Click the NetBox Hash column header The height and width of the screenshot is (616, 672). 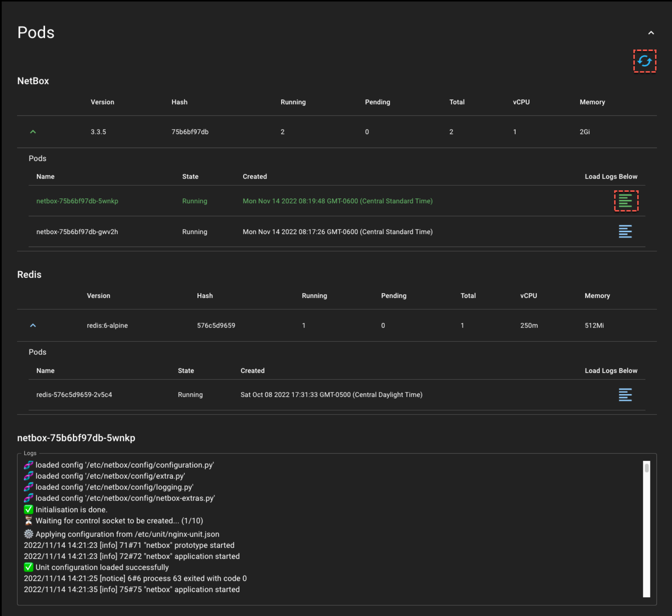pos(179,102)
